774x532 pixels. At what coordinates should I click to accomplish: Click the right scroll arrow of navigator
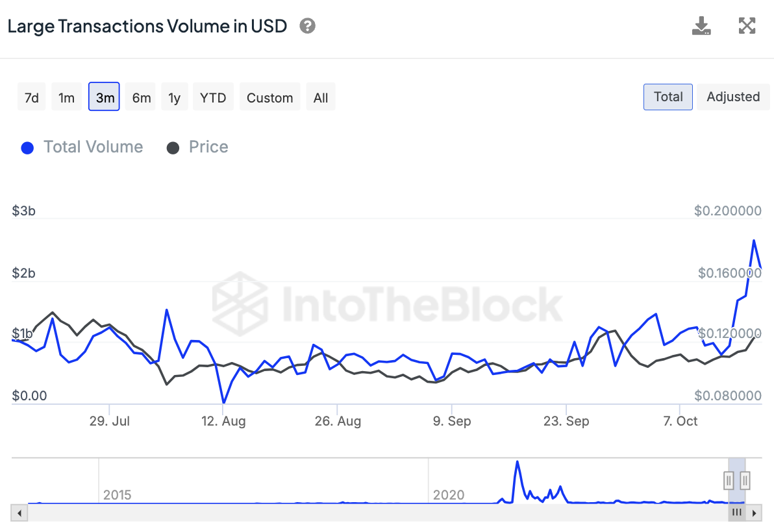[754, 513]
